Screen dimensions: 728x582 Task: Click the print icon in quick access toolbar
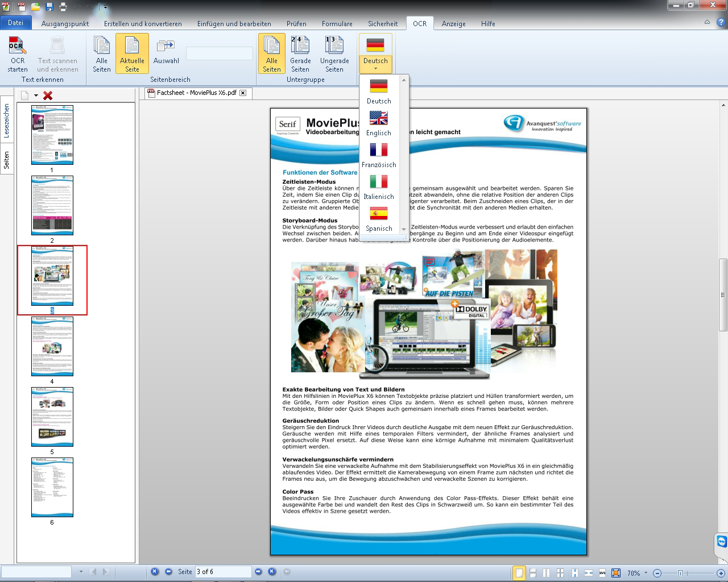coord(63,7)
